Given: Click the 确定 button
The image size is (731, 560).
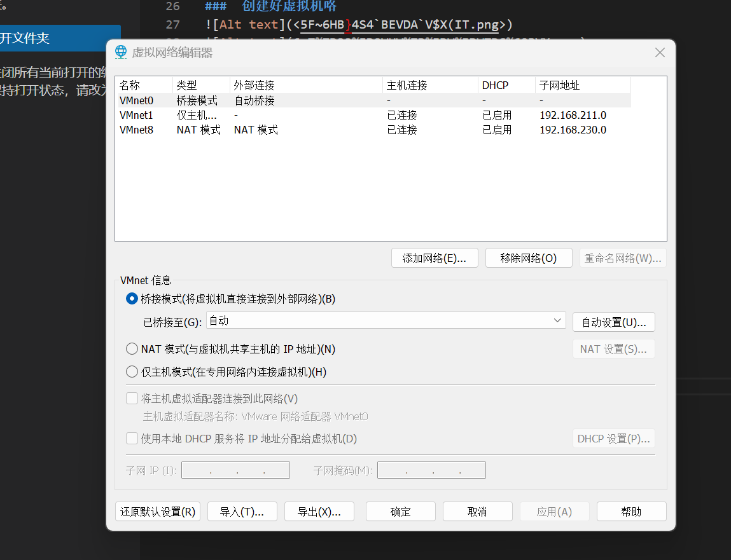Looking at the screenshot, I should tap(400, 512).
